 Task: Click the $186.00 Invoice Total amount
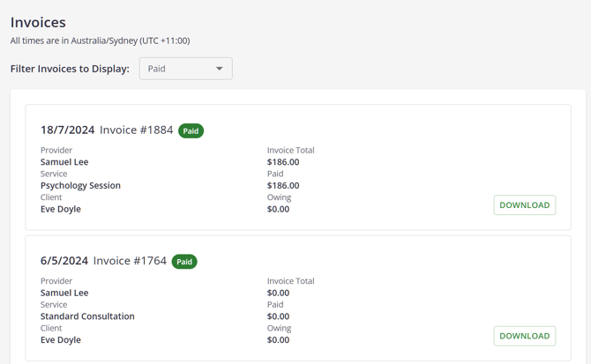coord(283,162)
